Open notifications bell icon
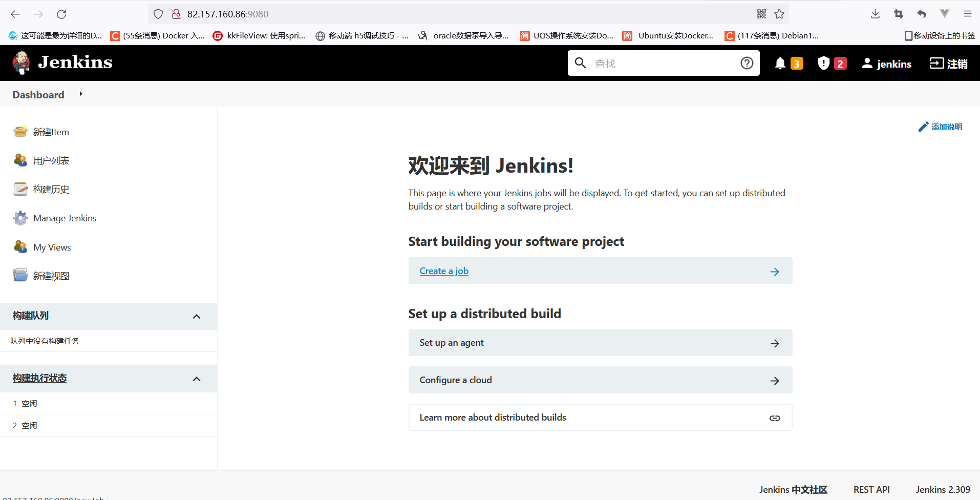 pos(780,63)
